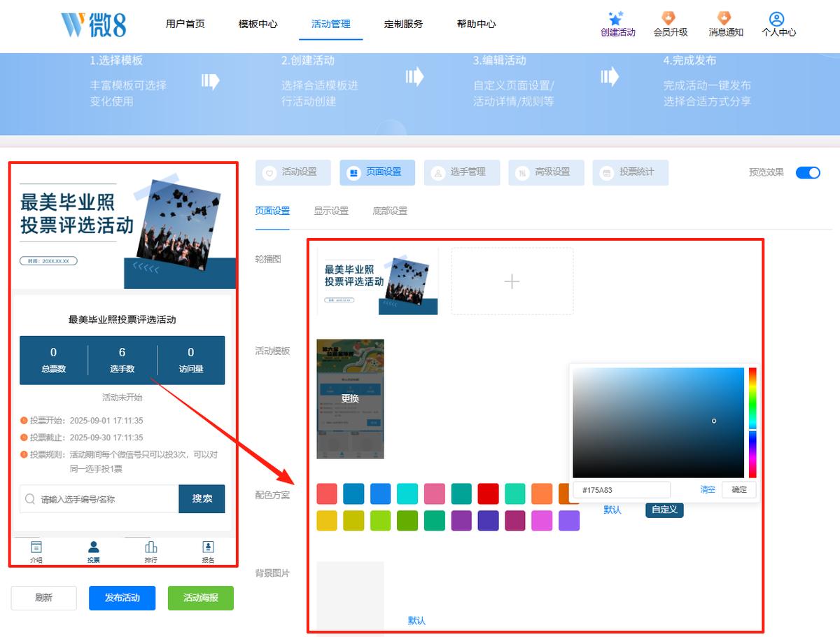The width and height of the screenshot is (840, 637).
Task: Pick the lime green color swatch
Action: (380, 520)
